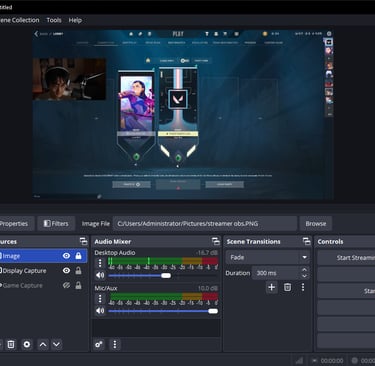This screenshot has height=366, width=375.
Task: Delete the selected source with trash icon
Action: click(11, 344)
